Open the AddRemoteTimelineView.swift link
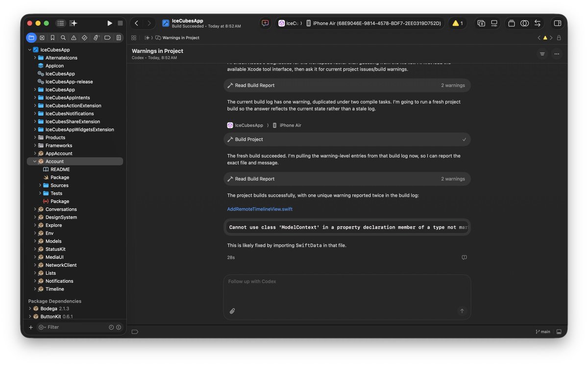Viewport: 588px width, 365px height. point(260,209)
